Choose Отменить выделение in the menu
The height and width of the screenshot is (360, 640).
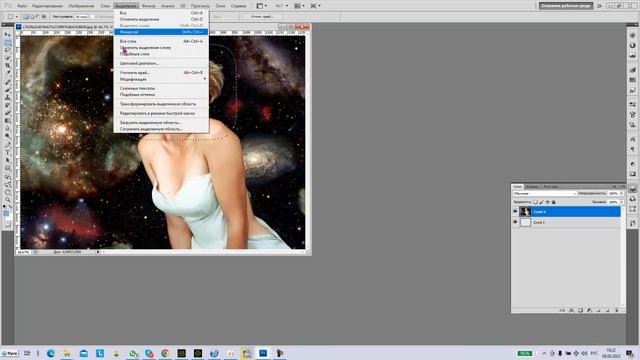tap(161, 19)
